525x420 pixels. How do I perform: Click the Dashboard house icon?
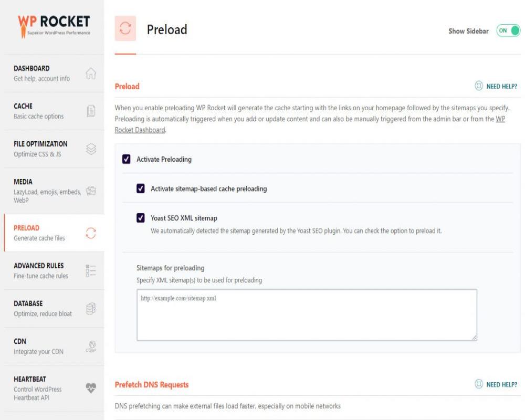coord(91,73)
